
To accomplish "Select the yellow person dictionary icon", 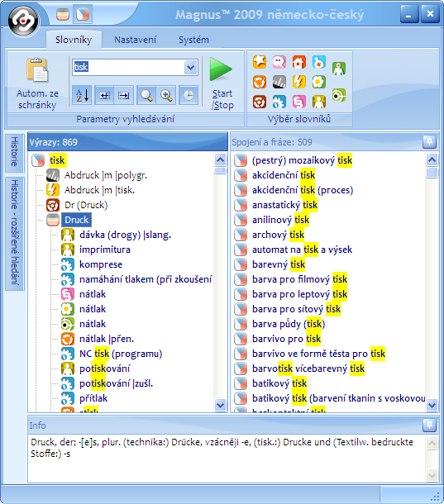I will click(319, 102).
